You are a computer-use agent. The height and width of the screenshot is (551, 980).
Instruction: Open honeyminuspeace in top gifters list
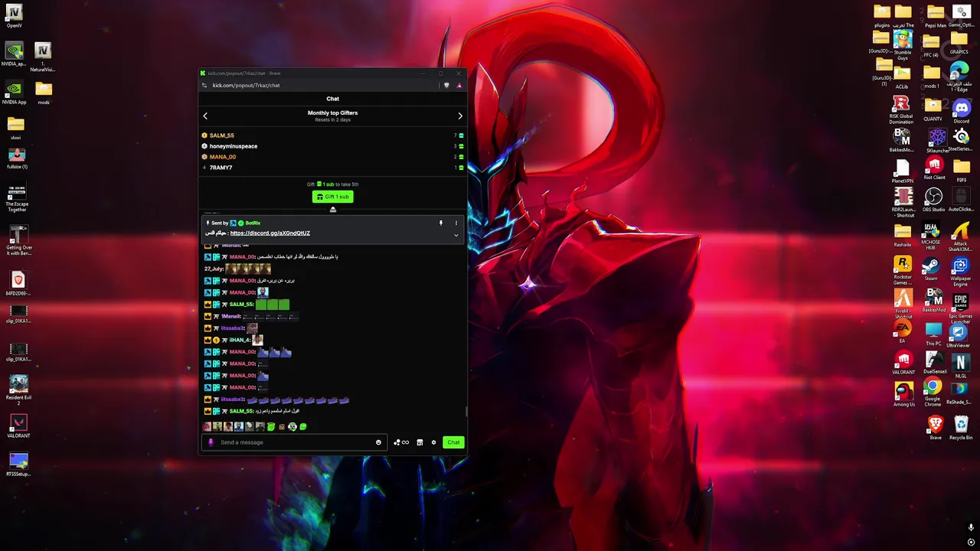tap(234, 146)
